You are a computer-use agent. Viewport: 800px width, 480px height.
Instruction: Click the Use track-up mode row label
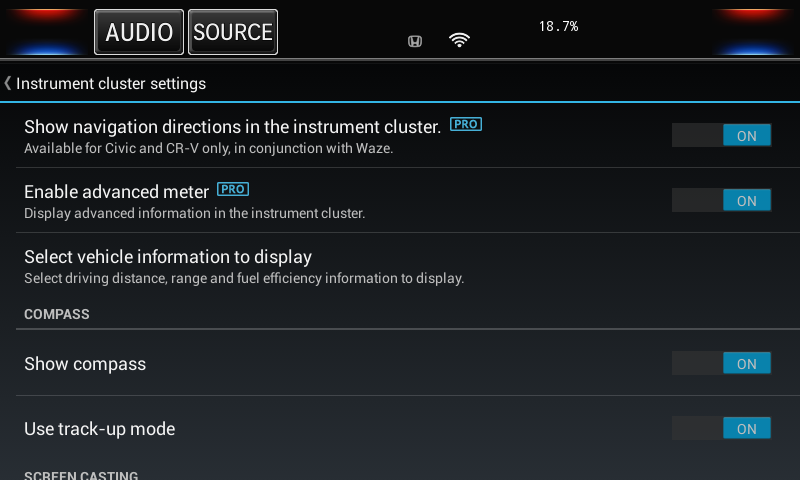tap(99, 429)
